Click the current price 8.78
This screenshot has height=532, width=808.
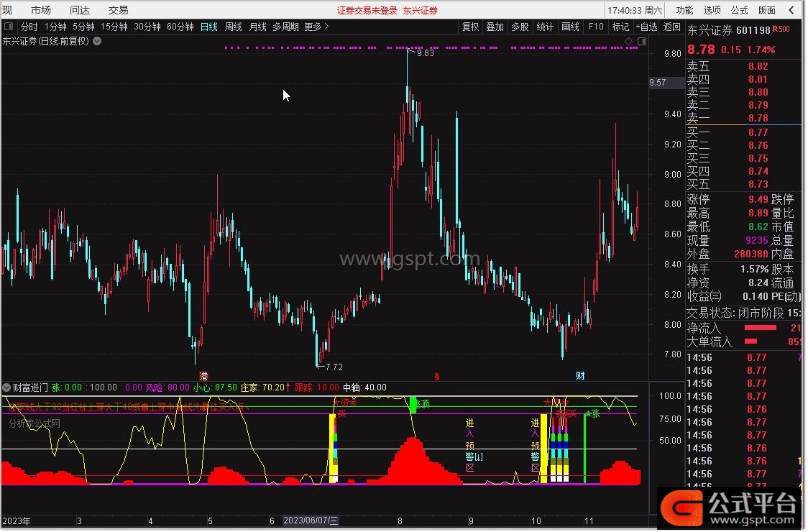click(x=701, y=50)
